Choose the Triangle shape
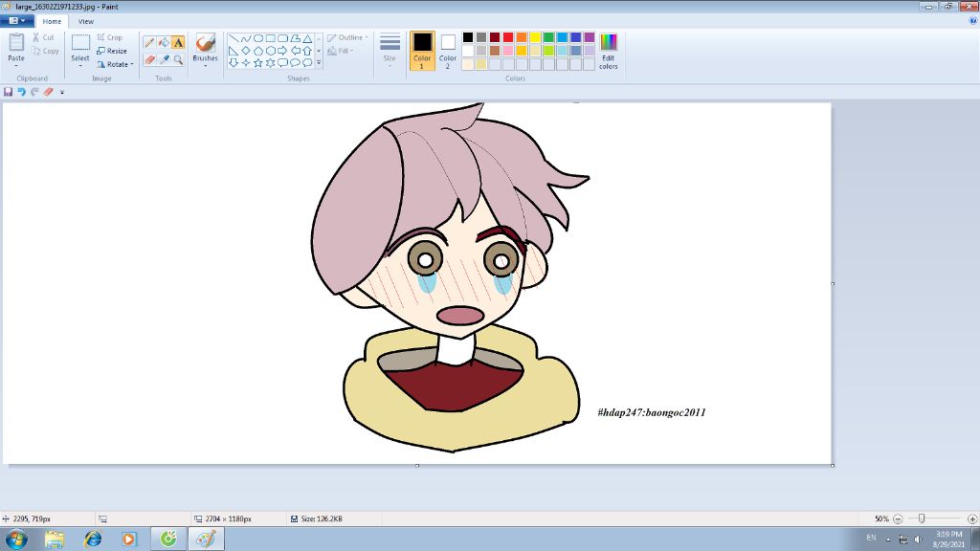This screenshot has width=980, height=551. coord(307,38)
